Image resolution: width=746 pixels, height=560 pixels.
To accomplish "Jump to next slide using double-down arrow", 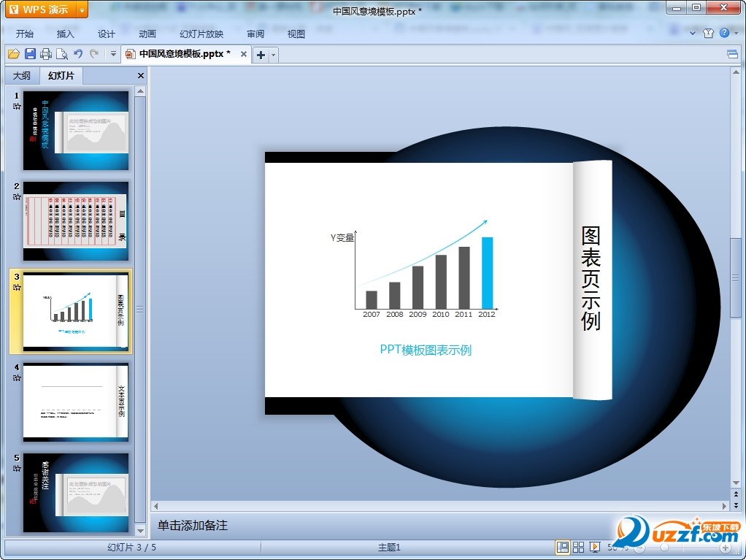I will coord(736,505).
